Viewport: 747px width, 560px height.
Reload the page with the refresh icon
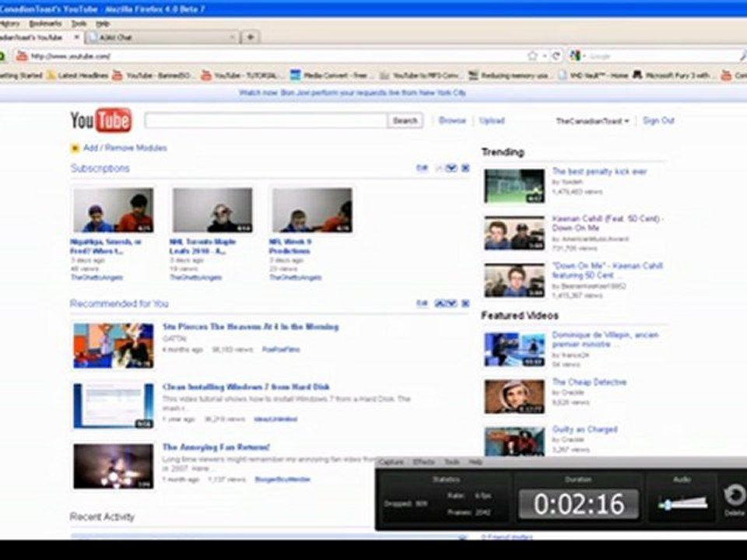(x=556, y=56)
